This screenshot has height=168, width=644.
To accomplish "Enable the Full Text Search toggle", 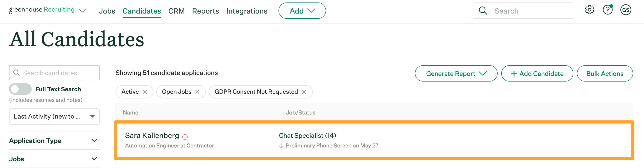I will (x=20, y=89).
